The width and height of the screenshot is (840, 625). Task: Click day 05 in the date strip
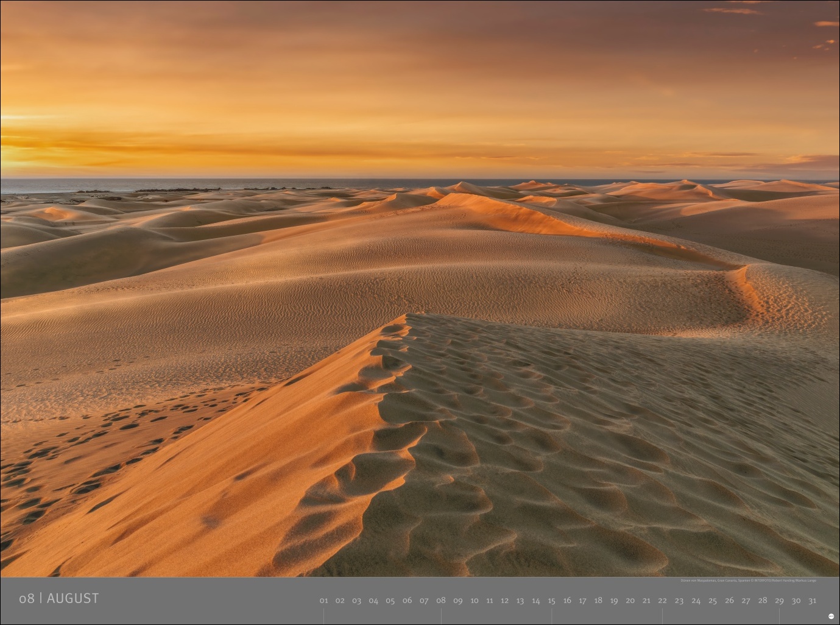[x=390, y=601]
